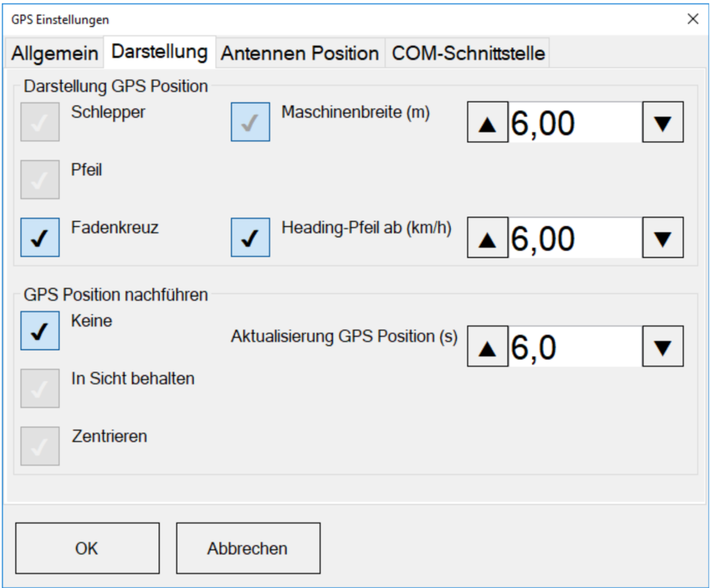The height and width of the screenshot is (588, 711).
Task: Enable the Pfeil display checkbox
Action: click(x=40, y=180)
